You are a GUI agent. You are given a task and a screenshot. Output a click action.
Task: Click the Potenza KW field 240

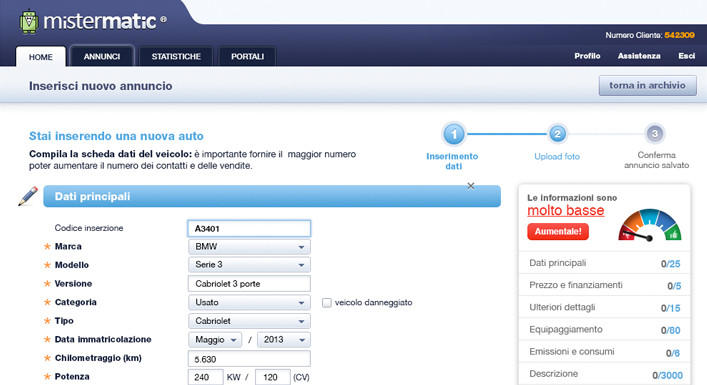206,377
